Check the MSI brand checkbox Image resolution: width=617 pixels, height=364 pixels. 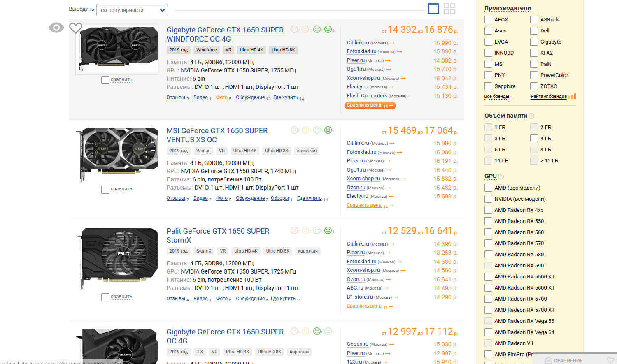tap(489, 64)
